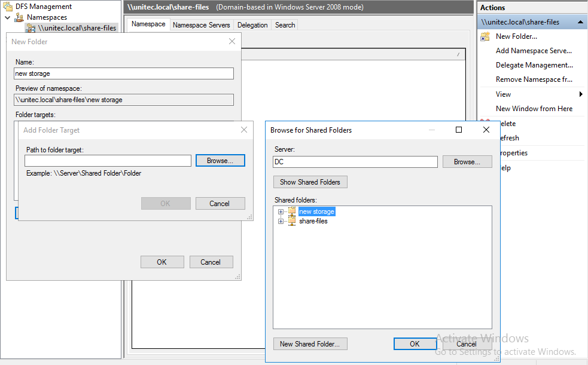
Task: Click the DFS Management root icon
Action: click(8, 7)
